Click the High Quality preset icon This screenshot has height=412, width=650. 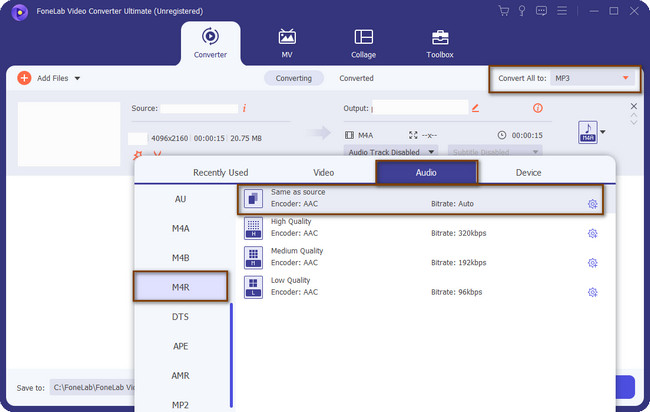tap(253, 228)
